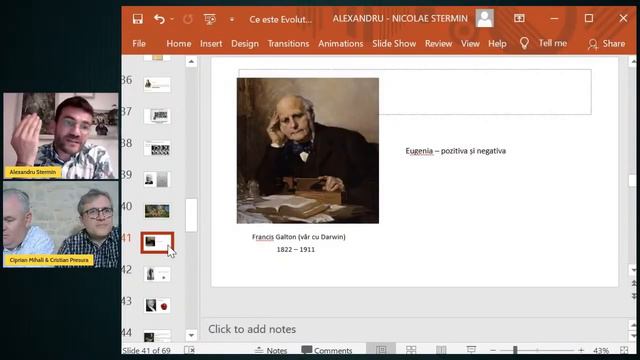The height and width of the screenshot is (360, 640).
Task: Click the 'Ce este Evolut...' document title
Action: point(280,19)
